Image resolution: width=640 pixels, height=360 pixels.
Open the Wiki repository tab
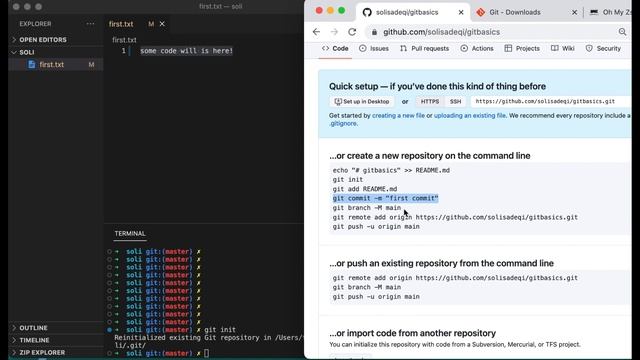click(563, 49)
